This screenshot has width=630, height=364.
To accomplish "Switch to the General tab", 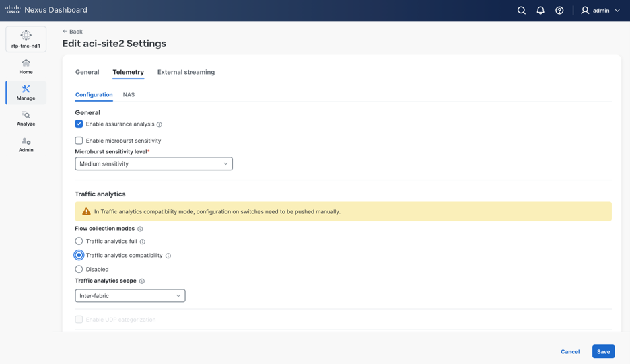I will coord(87,72).
